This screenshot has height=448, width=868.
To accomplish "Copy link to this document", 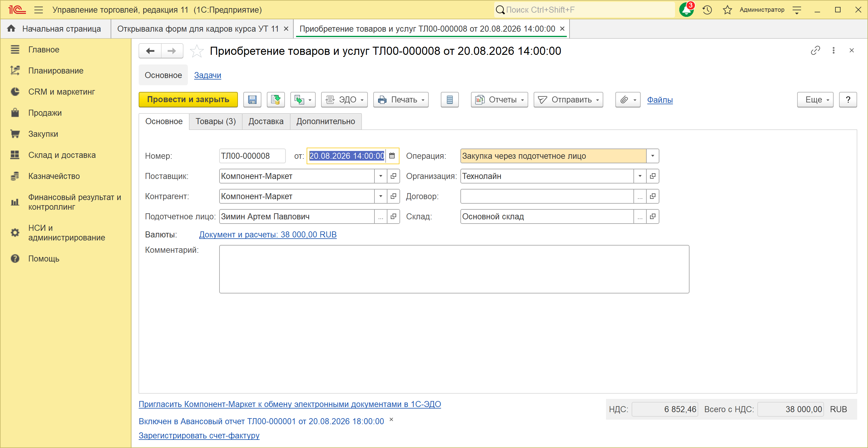I will coord(815,51).
